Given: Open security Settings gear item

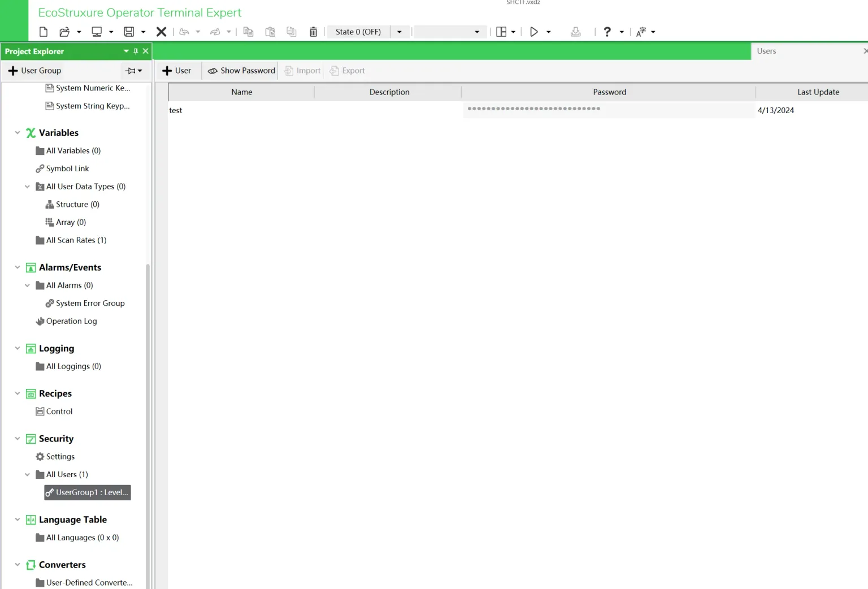Looking at the screenshot, I should (55, 457).
